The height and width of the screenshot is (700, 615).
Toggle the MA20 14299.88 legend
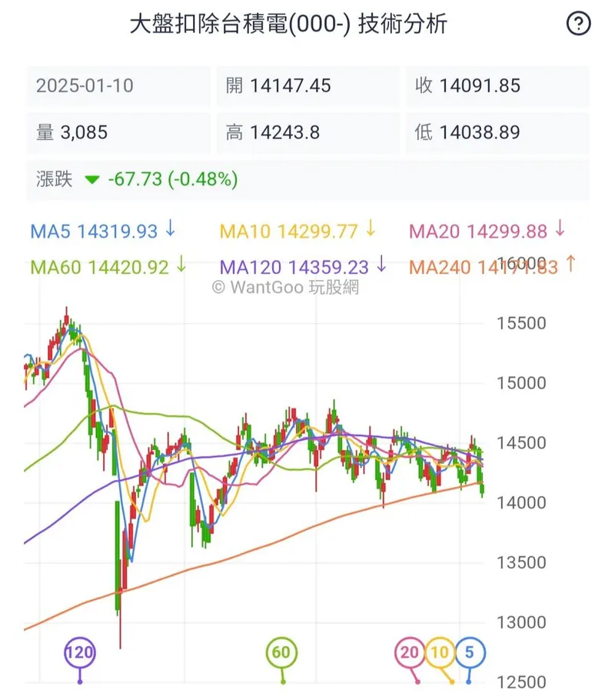pyautogui.click(x=487, y=231)
